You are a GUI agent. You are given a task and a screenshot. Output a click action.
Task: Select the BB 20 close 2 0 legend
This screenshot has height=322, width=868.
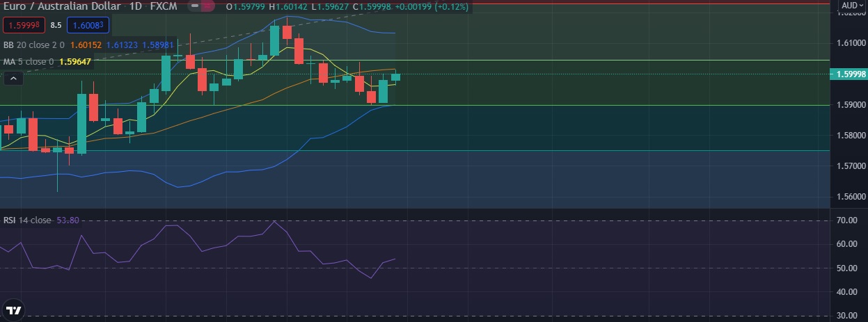(34, 45)
